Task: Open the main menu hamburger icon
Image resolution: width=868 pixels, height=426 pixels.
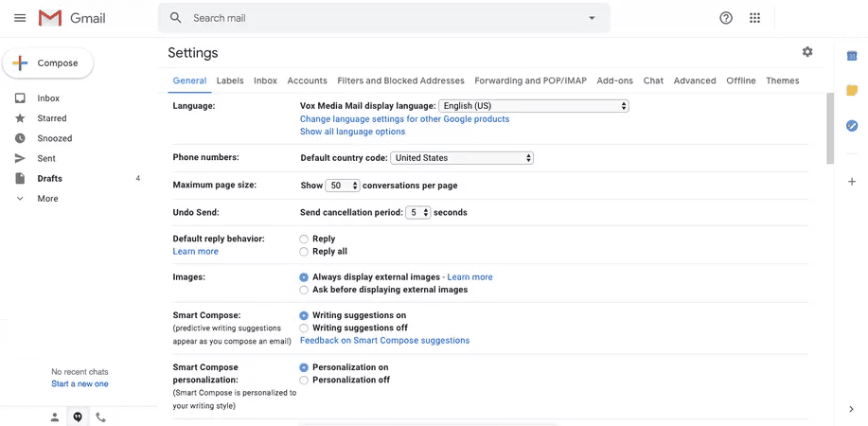Action: (20, 18)
